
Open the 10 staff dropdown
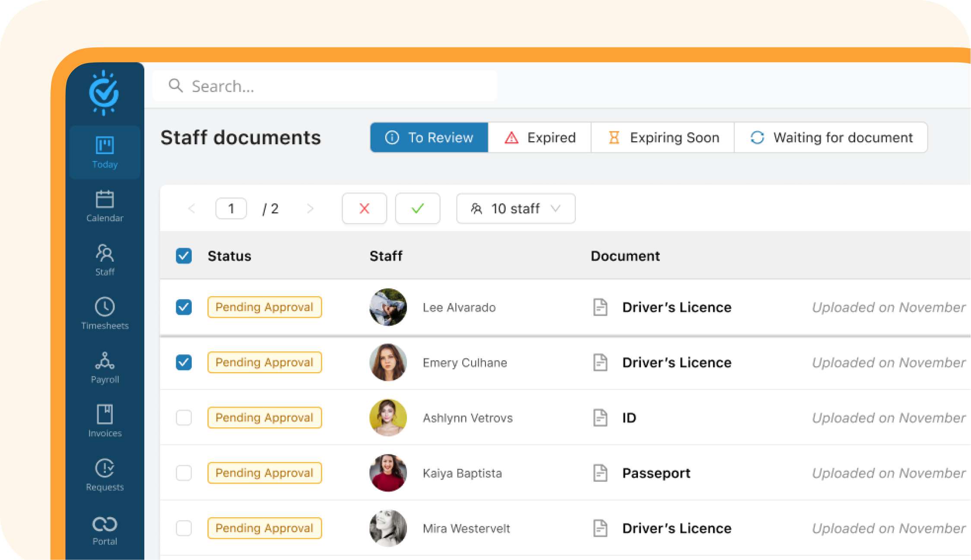515,209
